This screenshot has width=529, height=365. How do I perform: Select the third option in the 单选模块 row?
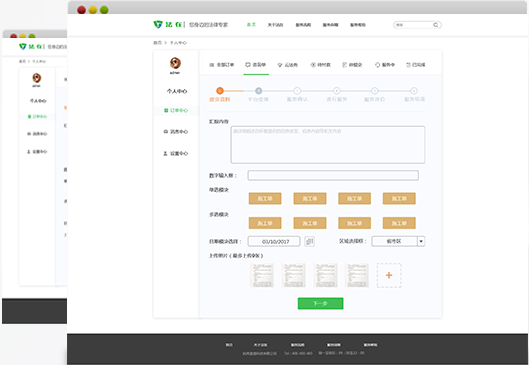(354, 198)
